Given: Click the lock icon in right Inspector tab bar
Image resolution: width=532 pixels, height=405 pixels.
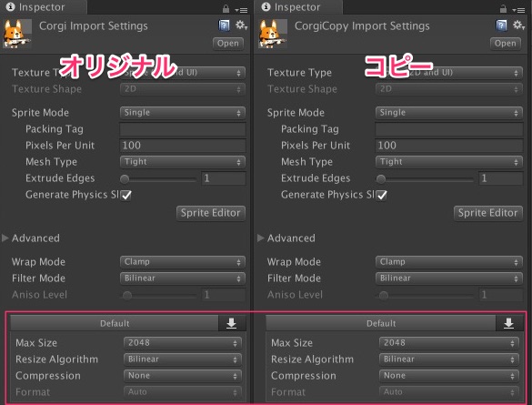Looking at the screenshot, I should [503, 9].
